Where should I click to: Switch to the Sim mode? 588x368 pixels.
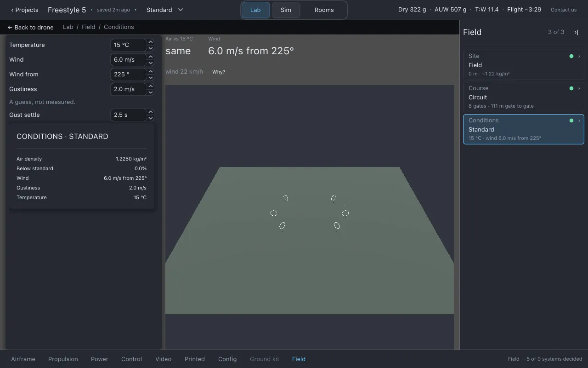click(x=286, y=10)
